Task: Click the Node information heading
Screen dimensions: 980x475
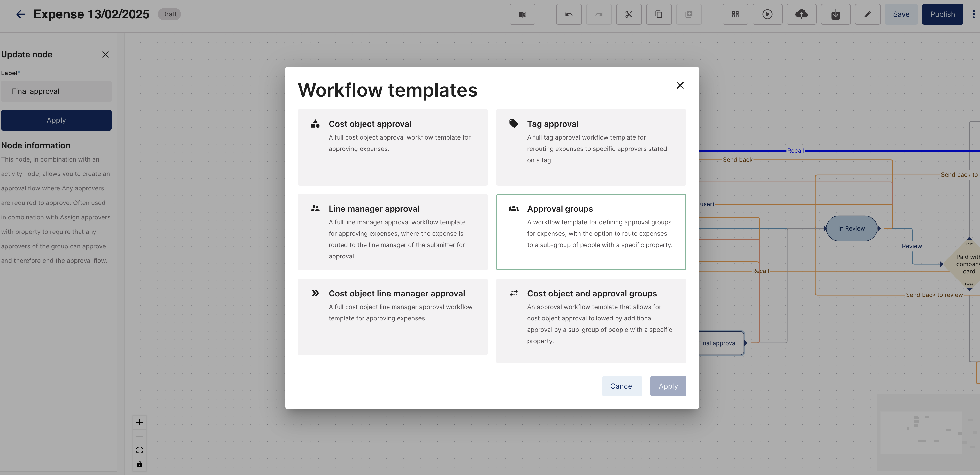Action: click(36, 145)
